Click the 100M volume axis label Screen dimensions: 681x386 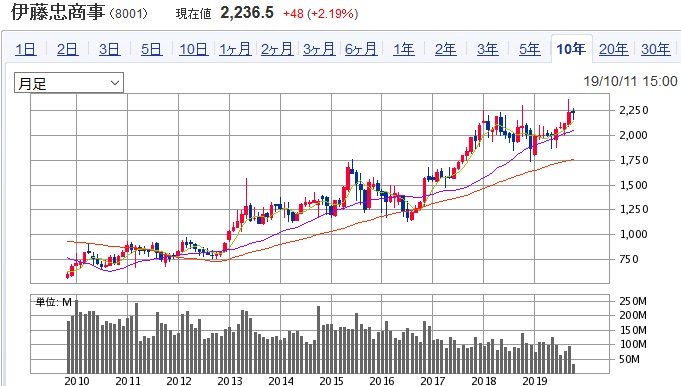[633, 344]
